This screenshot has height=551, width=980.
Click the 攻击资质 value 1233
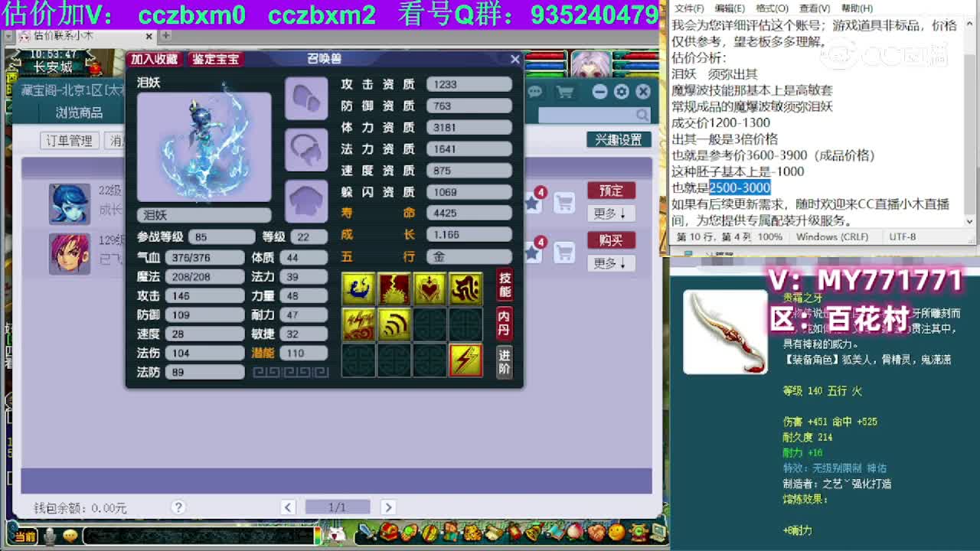pyautogui.click(x=469, y=85)
